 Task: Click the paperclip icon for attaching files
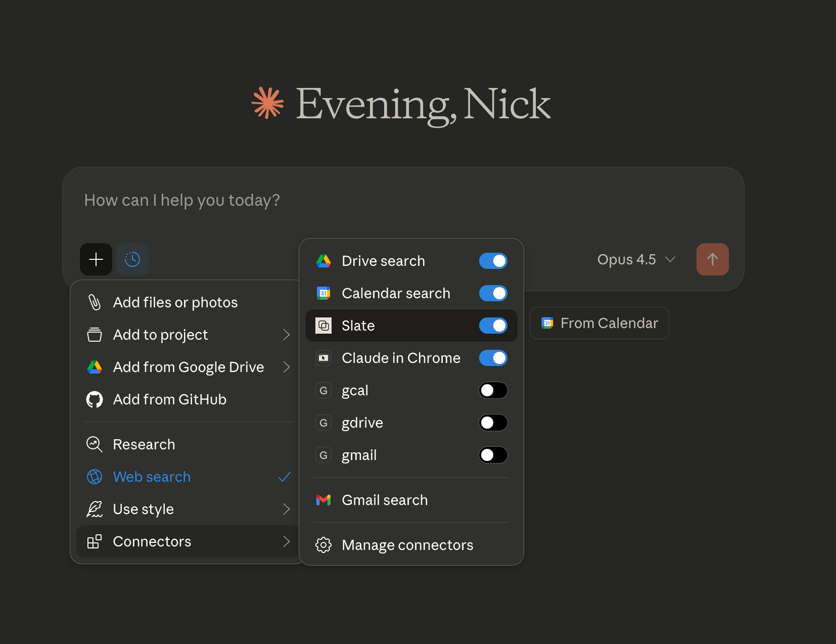click(x=94, y=302)
